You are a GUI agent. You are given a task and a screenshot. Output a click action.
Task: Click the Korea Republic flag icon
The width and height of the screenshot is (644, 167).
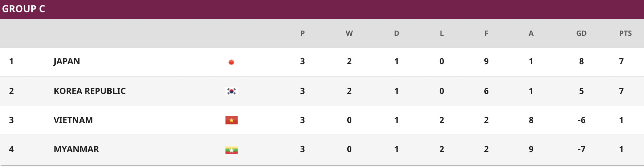(232, 91)
